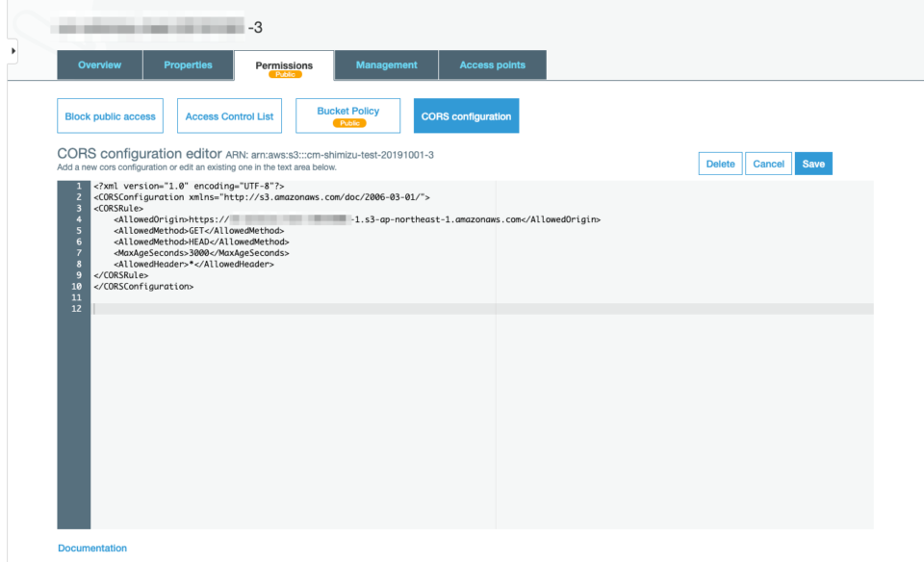The width and height of the screenshot is (924, 562).
Task: View the Access points tab
Action: coord(492,64)
